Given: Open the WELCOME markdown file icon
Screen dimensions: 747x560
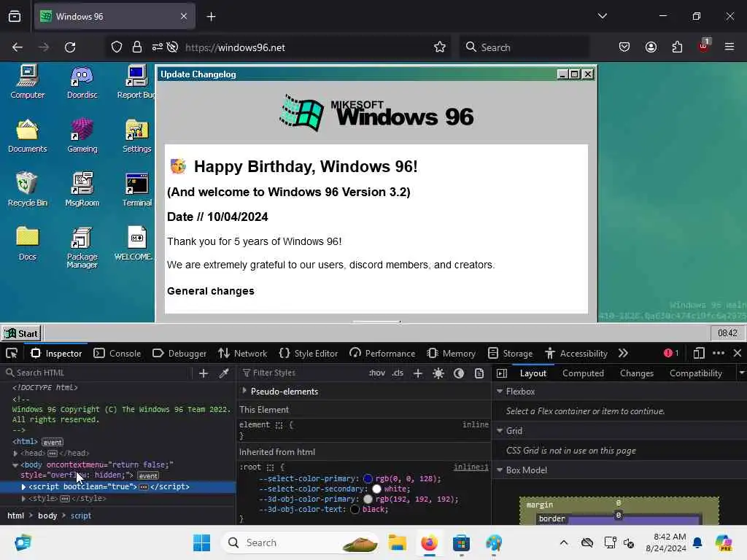Looking at the screenshot, I should (x=135, y=244).
